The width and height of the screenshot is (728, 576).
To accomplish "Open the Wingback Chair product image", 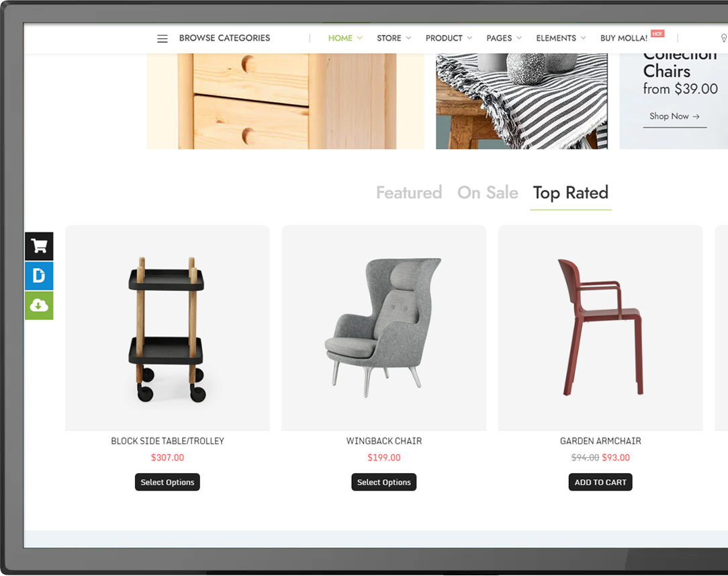I will (384, 328).
